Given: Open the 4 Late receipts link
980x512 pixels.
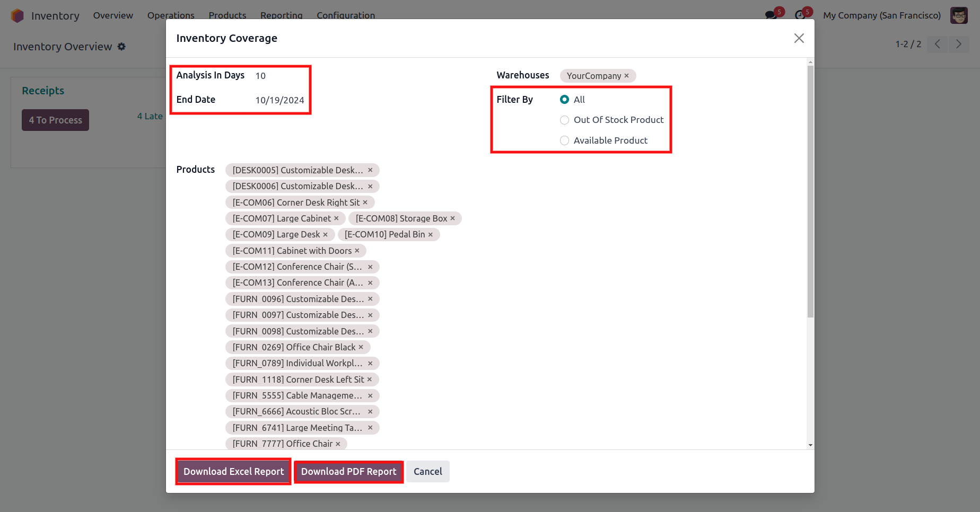Looking at the screenshot, I should point(150,116).
